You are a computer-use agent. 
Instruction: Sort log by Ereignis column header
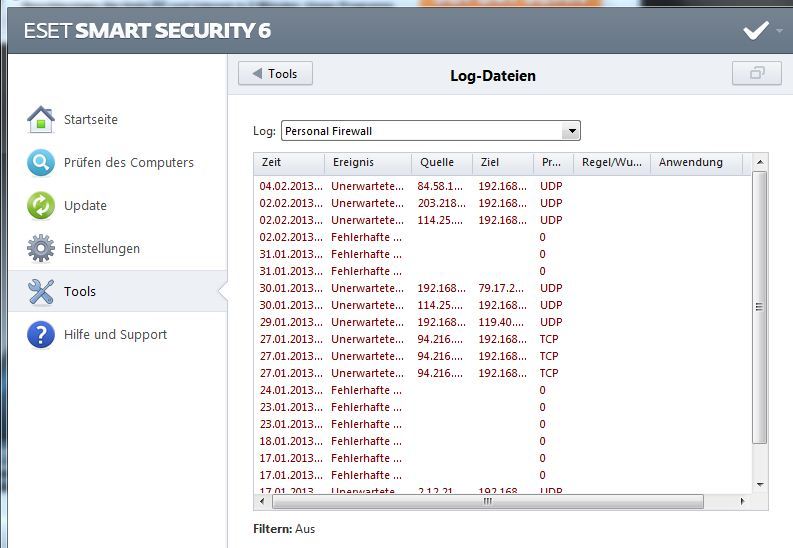(367, 162)
